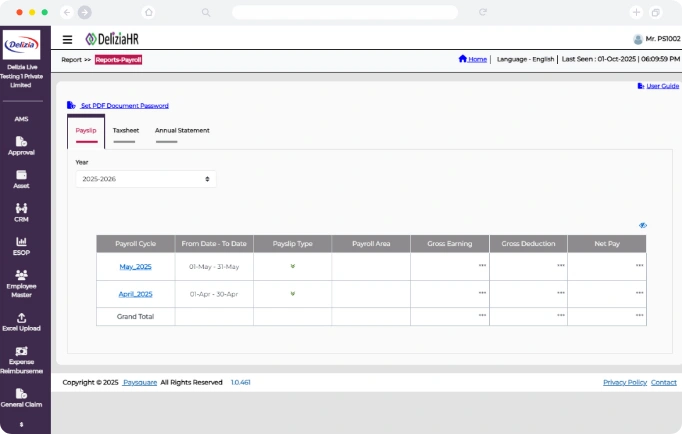
Task: Click the browser back arrow
Action: pos(67,12)
